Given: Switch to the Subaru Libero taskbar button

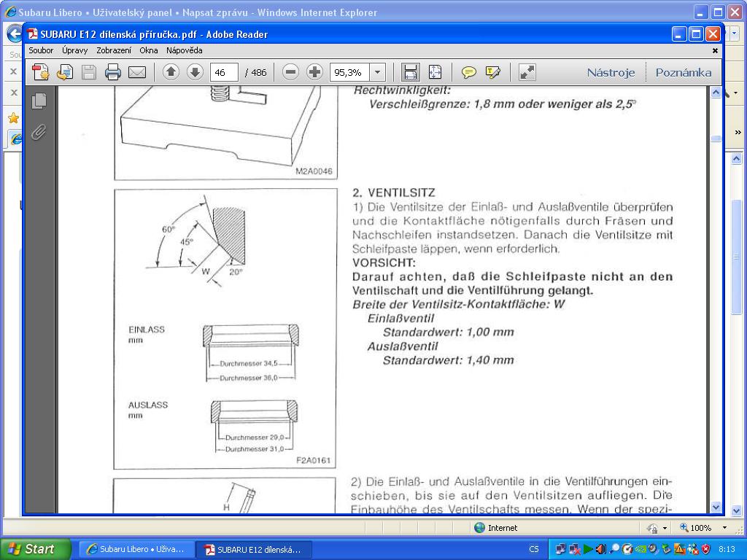Looking at the screenshot, I should (136, 549).
